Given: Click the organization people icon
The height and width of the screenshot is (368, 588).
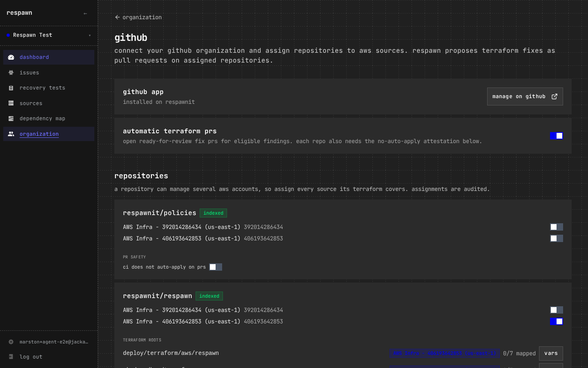Looking at the screenshot, I should pos(11,134).
